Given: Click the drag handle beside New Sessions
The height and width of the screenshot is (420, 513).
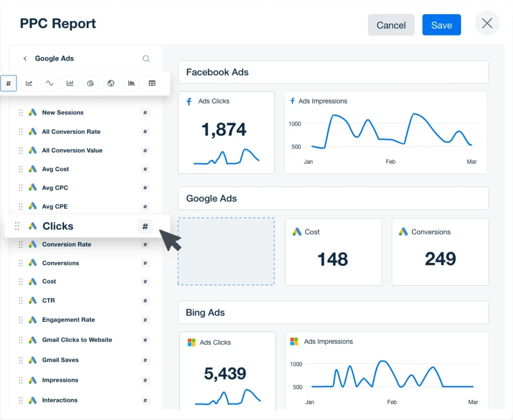Looking at the screenshot, I should click(x=21, y=113).
